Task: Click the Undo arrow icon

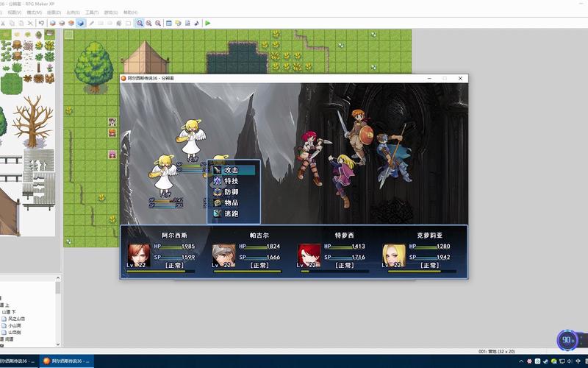Action: 41,24
